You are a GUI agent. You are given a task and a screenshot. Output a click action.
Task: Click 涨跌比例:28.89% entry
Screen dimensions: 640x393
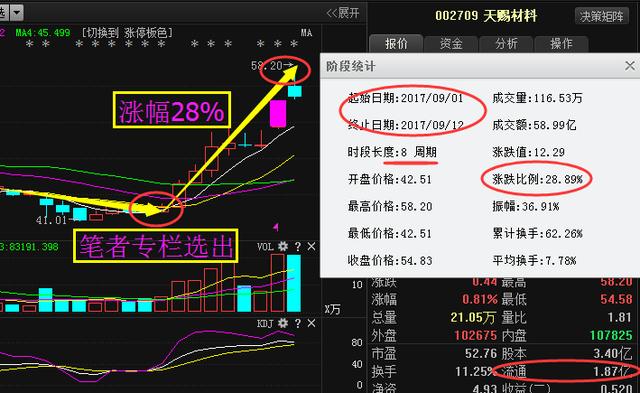537,179
